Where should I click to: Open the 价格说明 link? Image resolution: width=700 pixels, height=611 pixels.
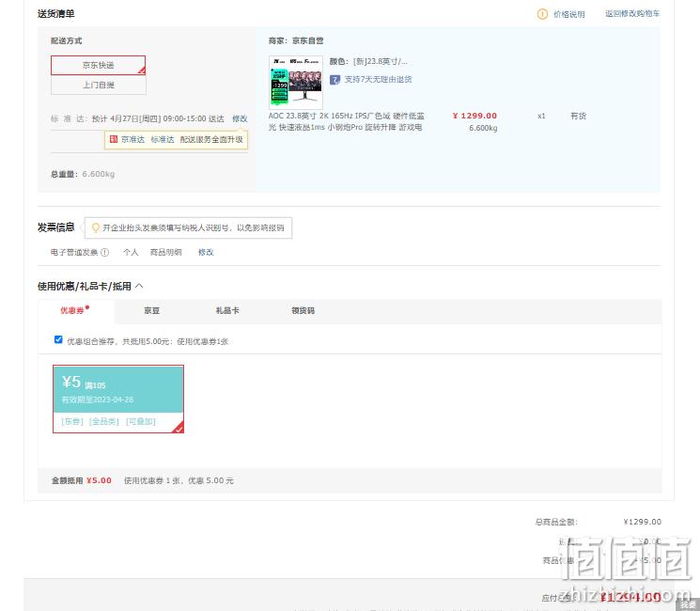coord(568,14)
